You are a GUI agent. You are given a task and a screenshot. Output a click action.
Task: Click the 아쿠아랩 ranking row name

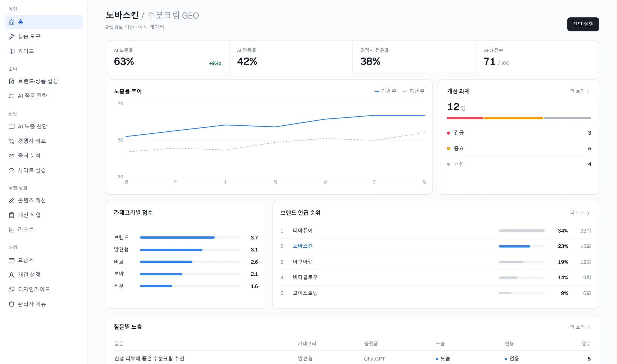click(302, 262)
